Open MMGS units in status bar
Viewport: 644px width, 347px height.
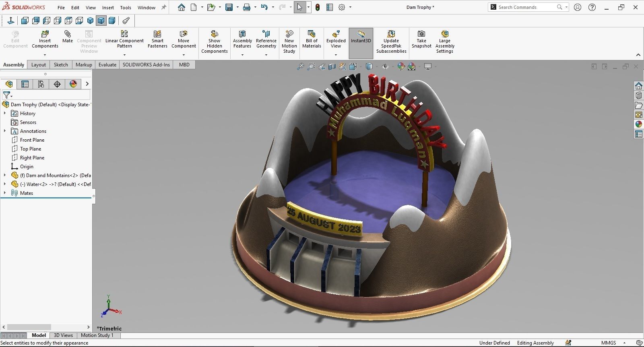pyautogui.click(x=609, y=343)
